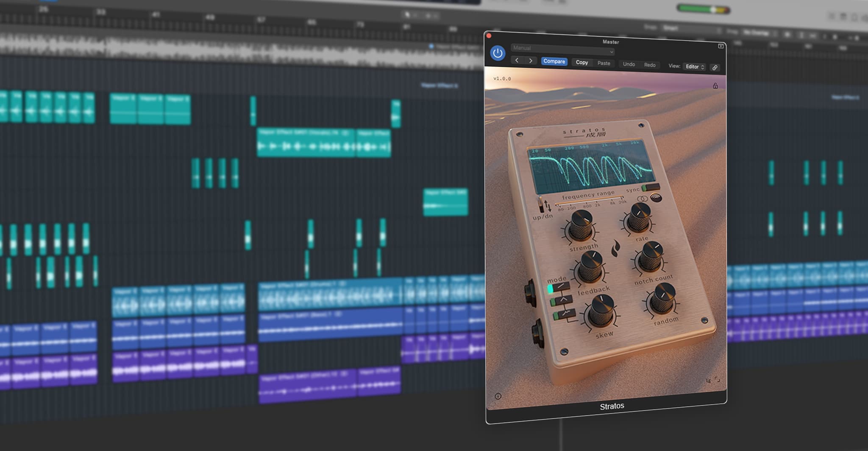This screenshot has height=451, width=868.
Task: Select the linear mode button
Action: (559, 288)
